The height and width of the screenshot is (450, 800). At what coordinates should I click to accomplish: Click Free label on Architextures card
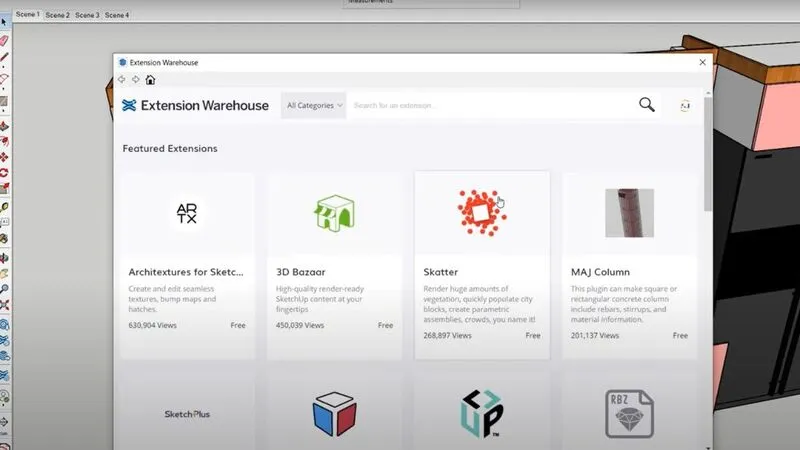pyautogui.click(x=238, y=325)
